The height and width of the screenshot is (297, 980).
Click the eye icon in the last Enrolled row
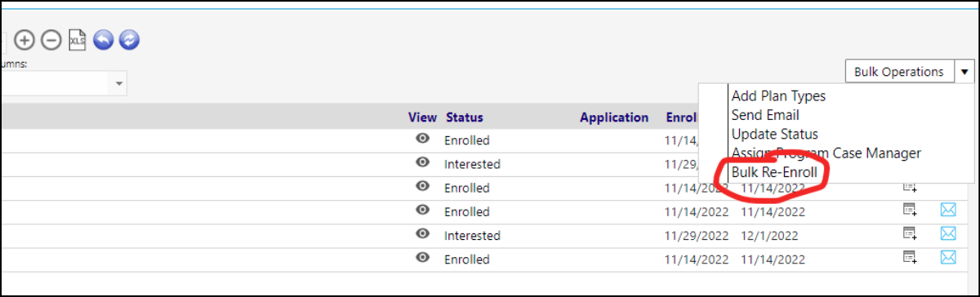(422, 257)
